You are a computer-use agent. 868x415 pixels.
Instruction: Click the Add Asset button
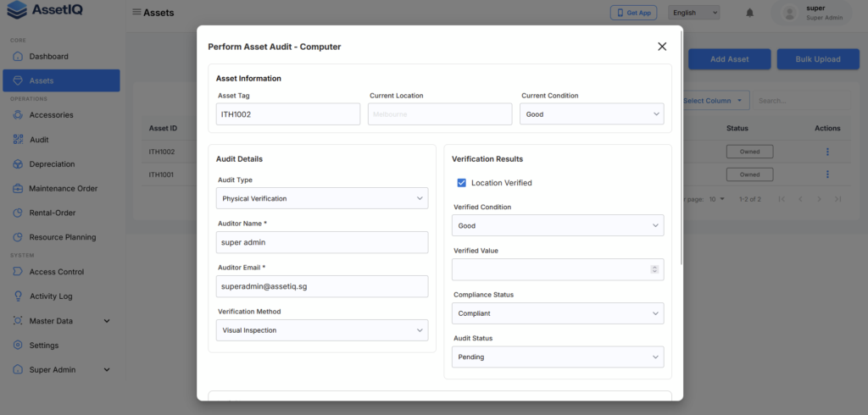[x=730, y=59]
